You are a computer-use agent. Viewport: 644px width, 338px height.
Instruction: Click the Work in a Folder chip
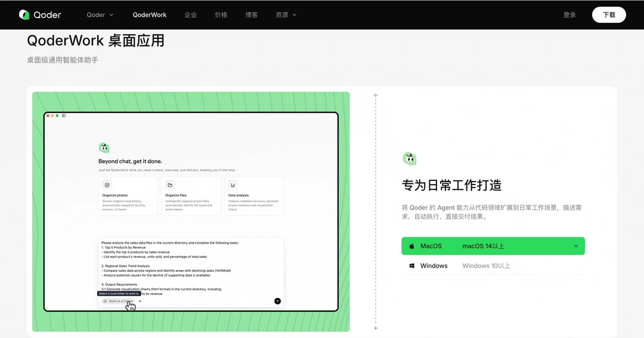pos(118,301)
